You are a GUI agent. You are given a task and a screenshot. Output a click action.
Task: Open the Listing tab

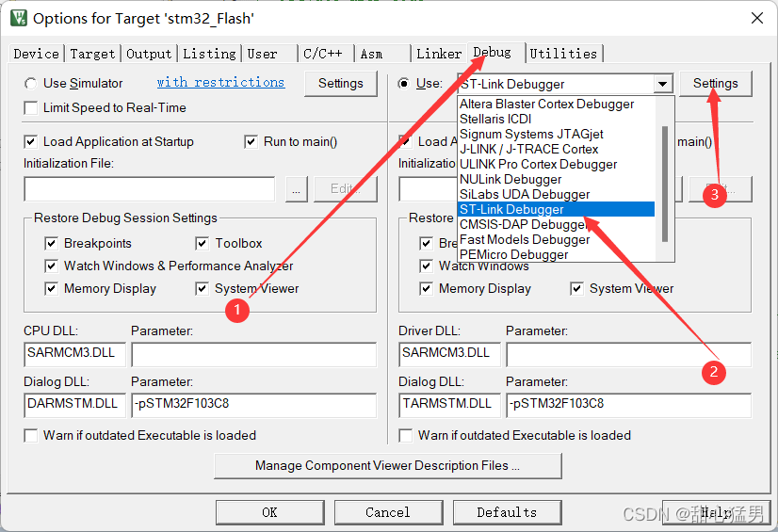point(209,54)
